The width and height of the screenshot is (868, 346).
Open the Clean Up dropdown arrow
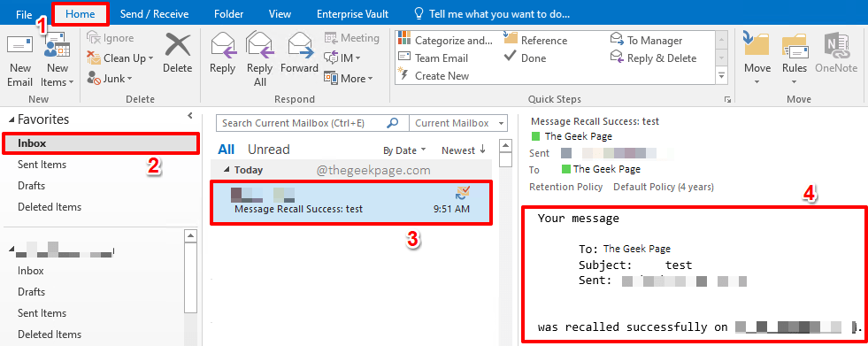point(150,58)
